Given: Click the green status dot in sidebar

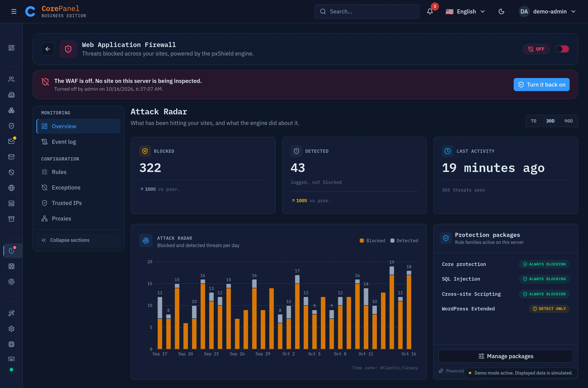Looking at the screenshot, I should (11, 369).
